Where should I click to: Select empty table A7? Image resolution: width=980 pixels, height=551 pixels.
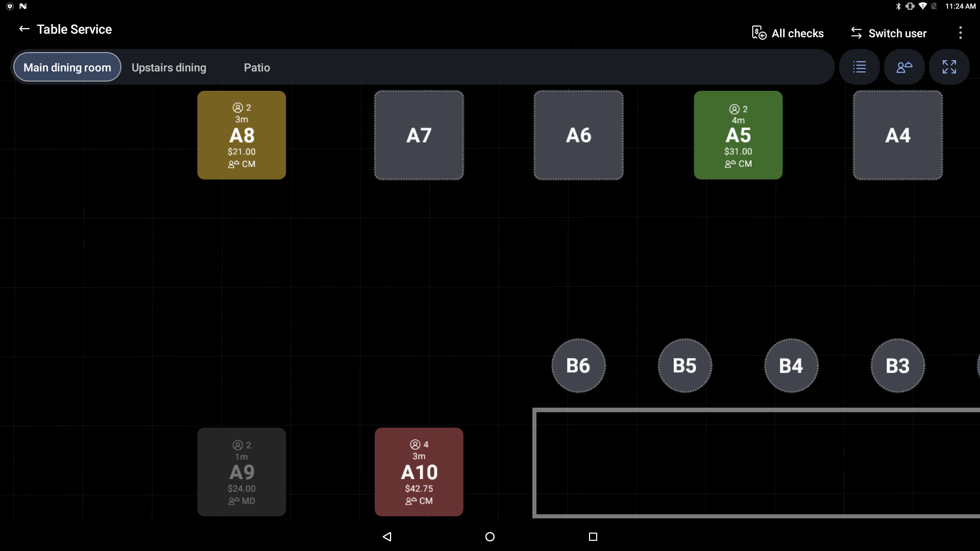[x=418, y=135]
